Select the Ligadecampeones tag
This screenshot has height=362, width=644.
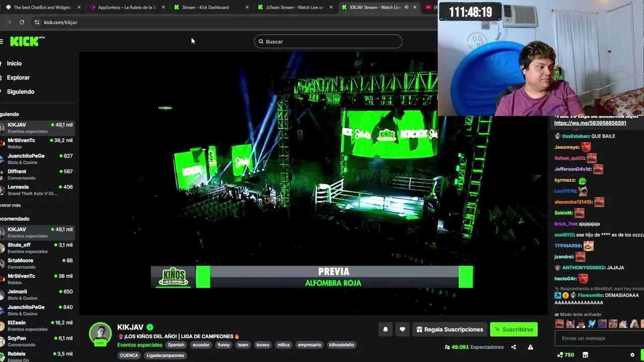point(165,355)
